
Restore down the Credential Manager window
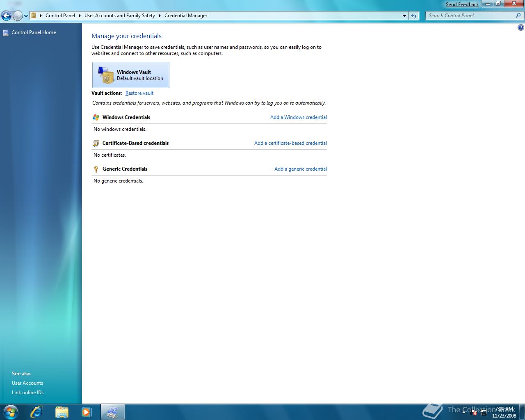[x=498, y=4]
